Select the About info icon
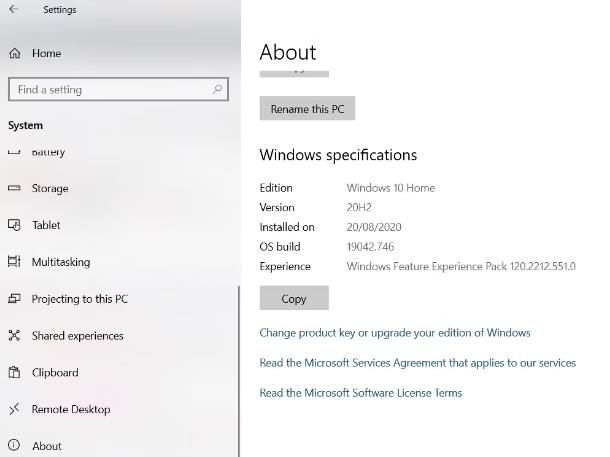The image size is (610, 457). (x=14, y=445)
